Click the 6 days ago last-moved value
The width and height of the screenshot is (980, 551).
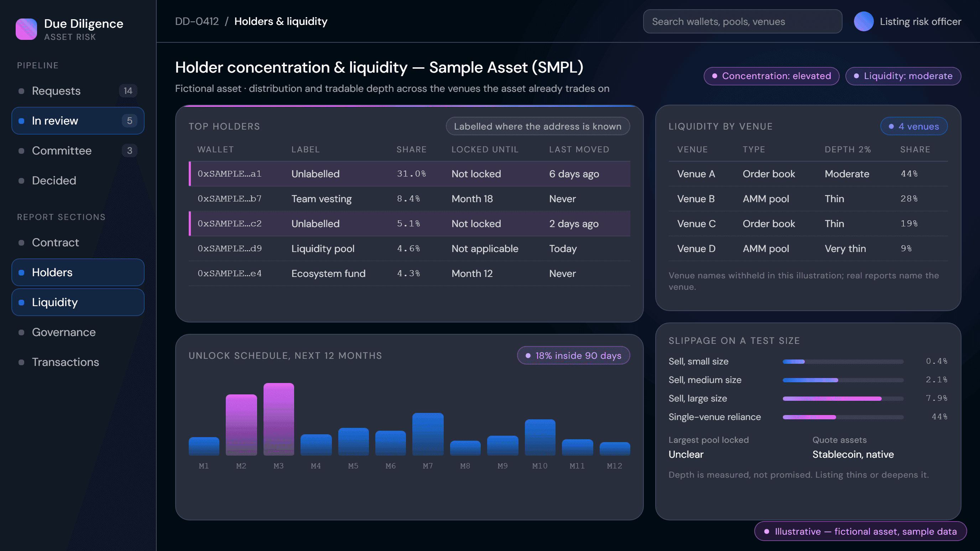coord(574,174)
